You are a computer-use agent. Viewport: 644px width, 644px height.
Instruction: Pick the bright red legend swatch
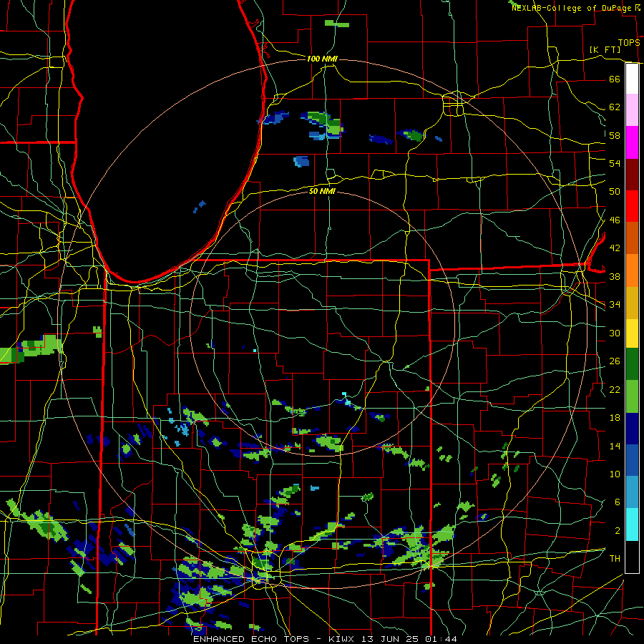(x=632, y=206)
